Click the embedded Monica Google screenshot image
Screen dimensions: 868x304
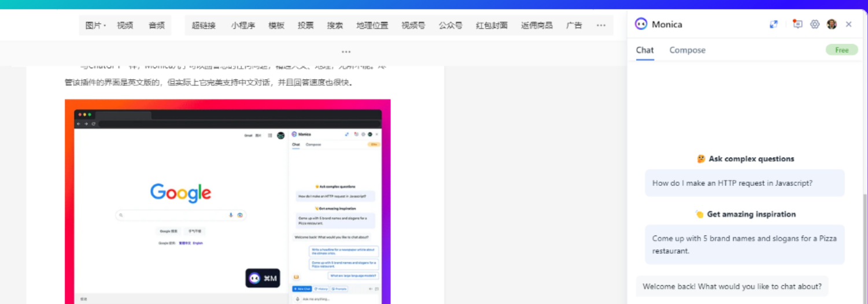click(x=228, y=202)
